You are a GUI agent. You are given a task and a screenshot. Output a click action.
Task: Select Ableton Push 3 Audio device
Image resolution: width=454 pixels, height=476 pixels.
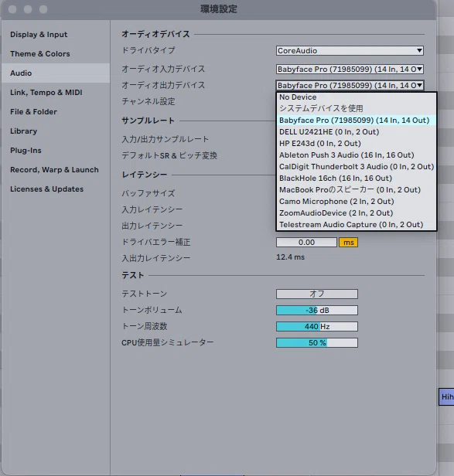click(357, 155)
